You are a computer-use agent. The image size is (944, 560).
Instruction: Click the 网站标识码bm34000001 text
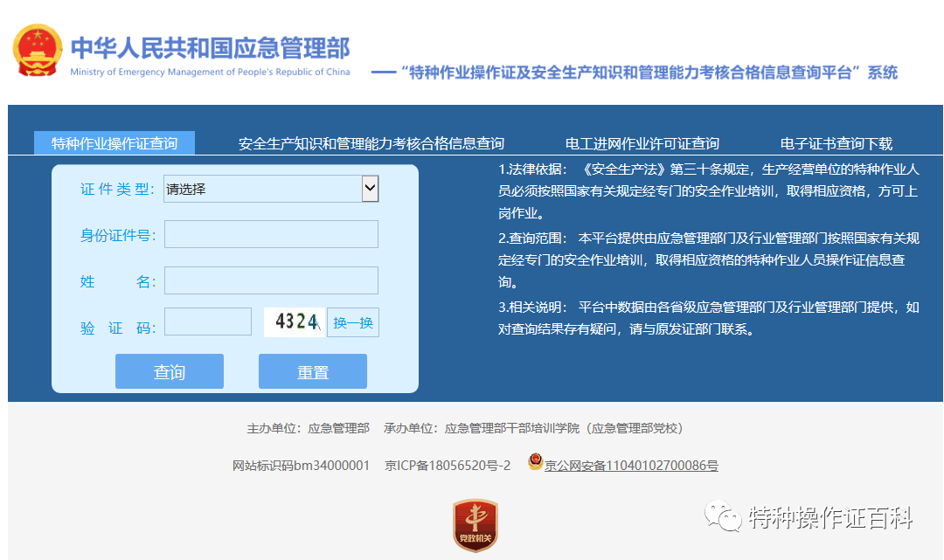301,466
